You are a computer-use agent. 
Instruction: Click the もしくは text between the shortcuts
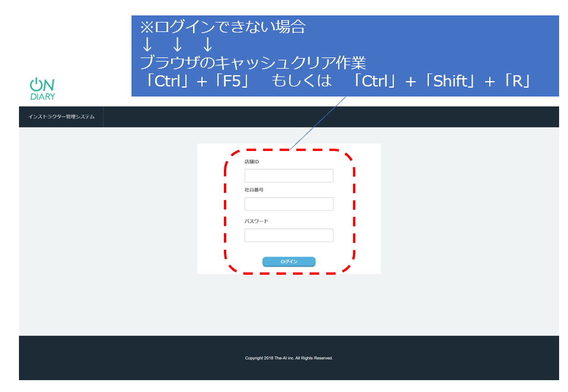[301, 81]
